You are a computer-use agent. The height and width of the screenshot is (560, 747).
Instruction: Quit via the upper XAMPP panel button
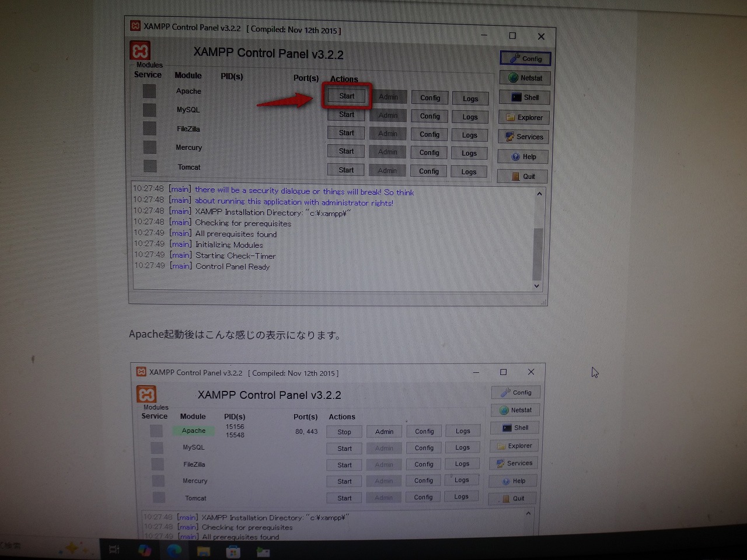[522, 176]
